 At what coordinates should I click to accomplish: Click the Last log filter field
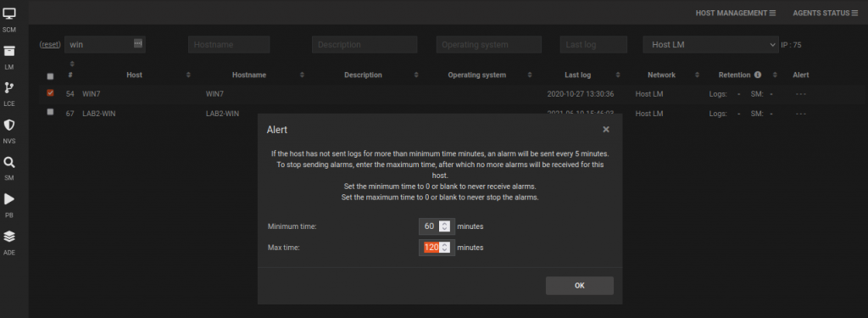(593, 44)
